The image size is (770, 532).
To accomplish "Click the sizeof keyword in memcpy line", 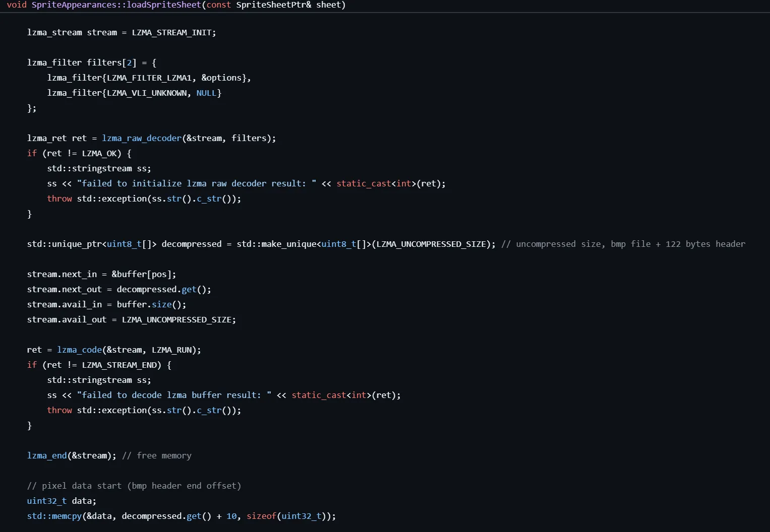I will 261,516.
